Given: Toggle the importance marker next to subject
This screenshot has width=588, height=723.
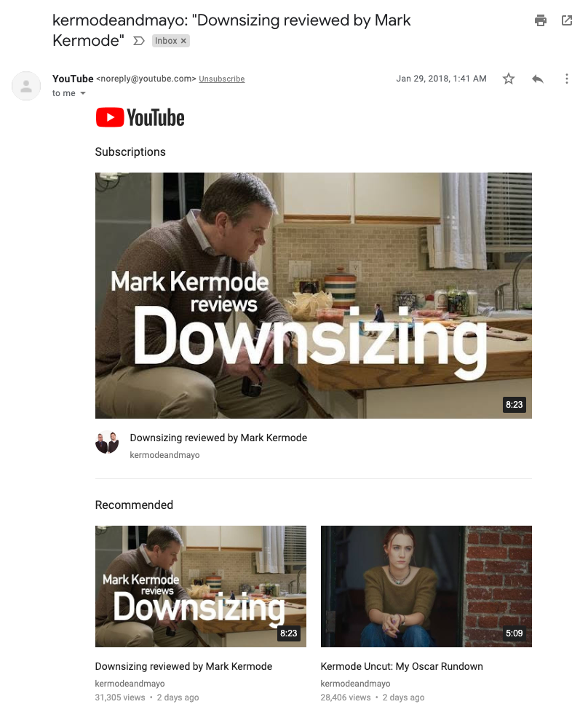Looking at the screenshot, I should (139, 41).
